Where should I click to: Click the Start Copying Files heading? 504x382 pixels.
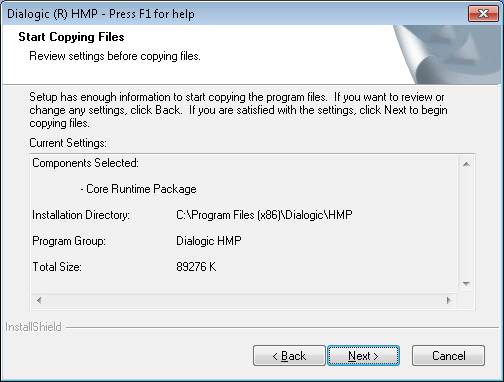coord(71,37)
